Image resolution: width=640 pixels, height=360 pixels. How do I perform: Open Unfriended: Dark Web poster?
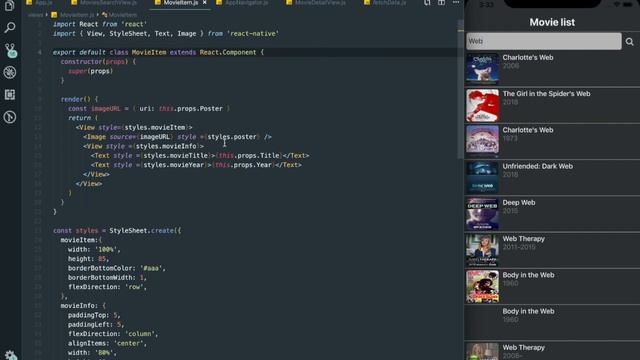point(482,178)
